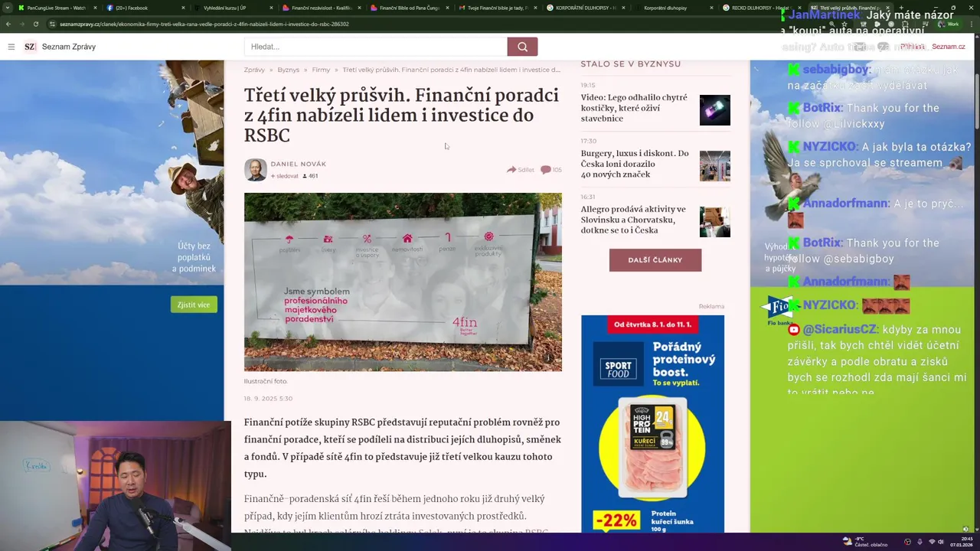
Task: Open Firmy breadcrumb link
Action: [321, 70]
